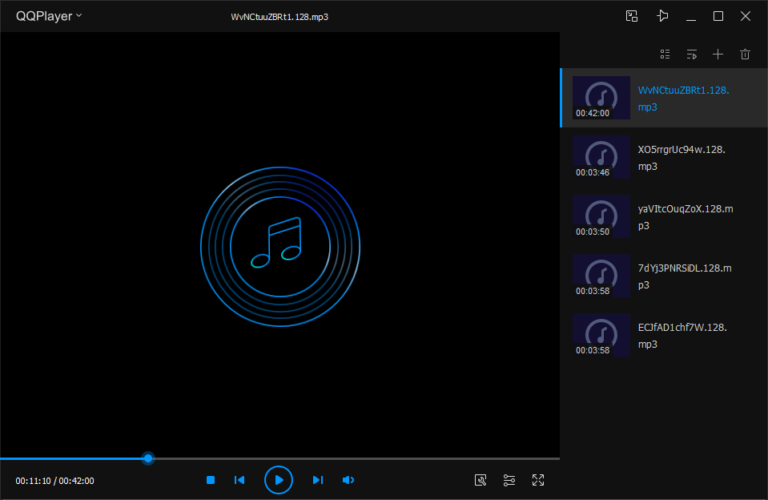
Task: Click the music note disc artwork
Action: (280, 246)
